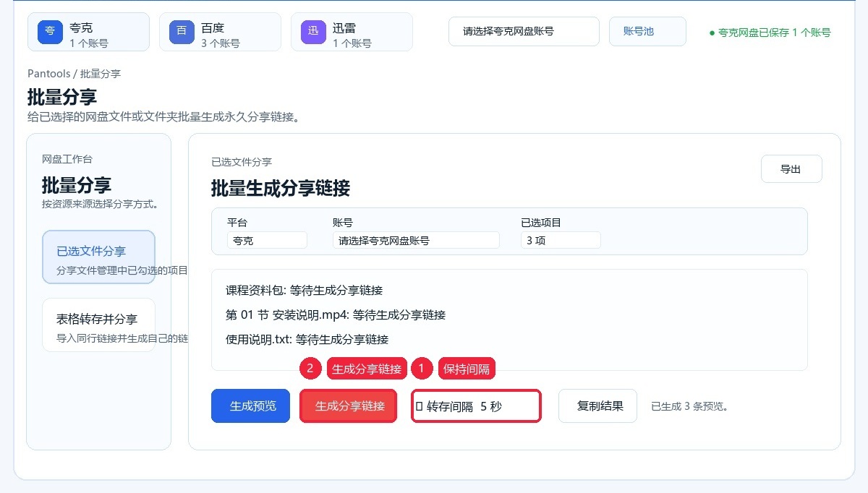The width and height of the screenshot is (868, 493).
Task: Click the 已生成 3 条预览 status text
Action: (x=689, y=406)
